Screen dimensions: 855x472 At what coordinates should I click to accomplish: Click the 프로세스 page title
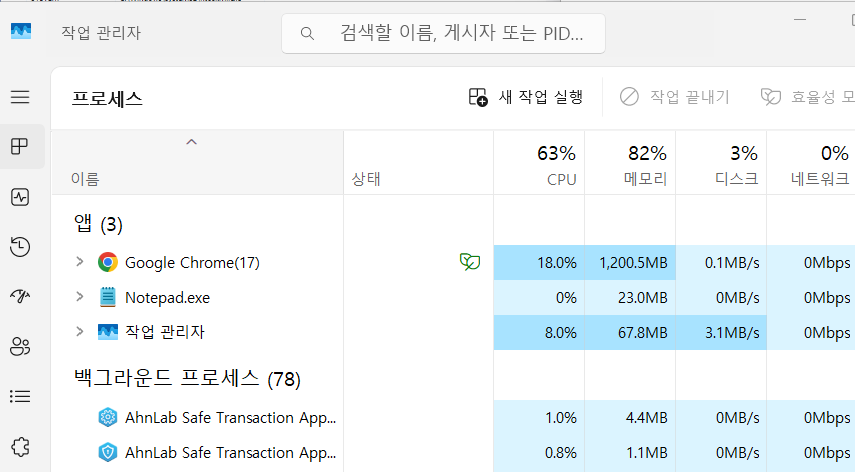(x=107, y=99)
